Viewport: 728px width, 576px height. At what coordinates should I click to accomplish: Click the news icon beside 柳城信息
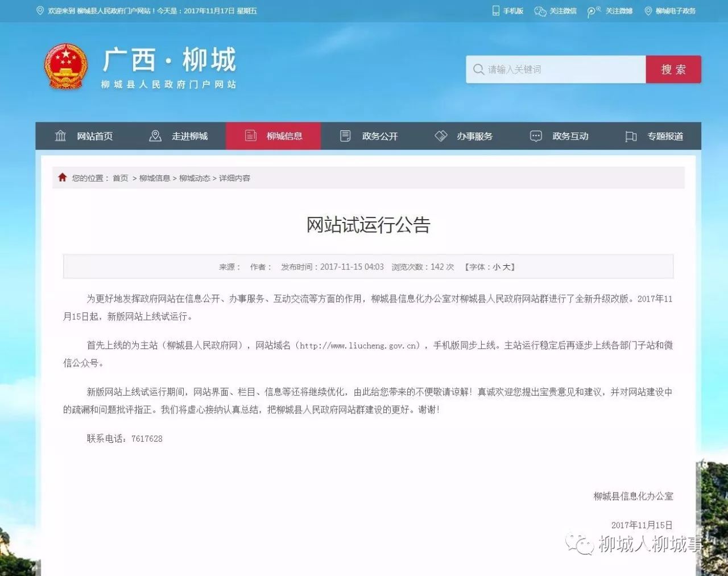[x=251, y=135]
